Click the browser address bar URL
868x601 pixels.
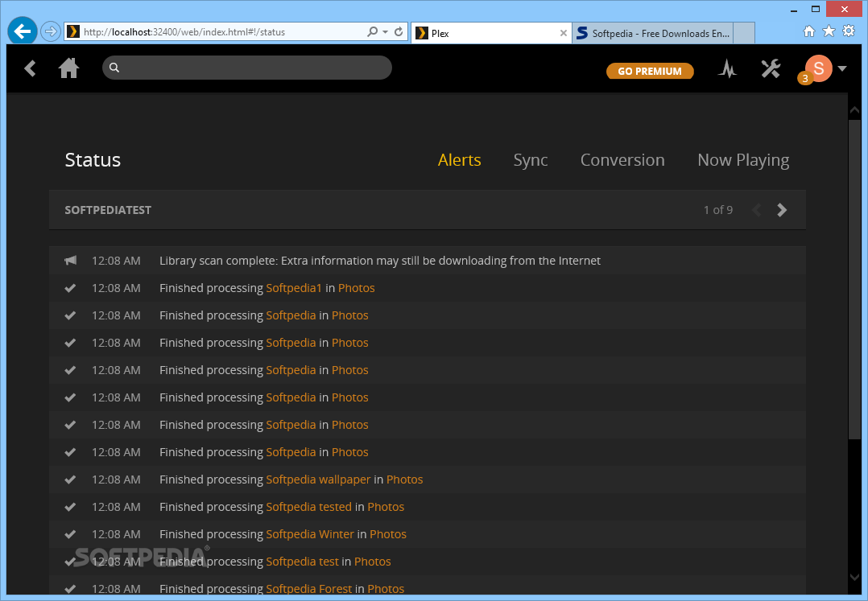pos(184,32)
